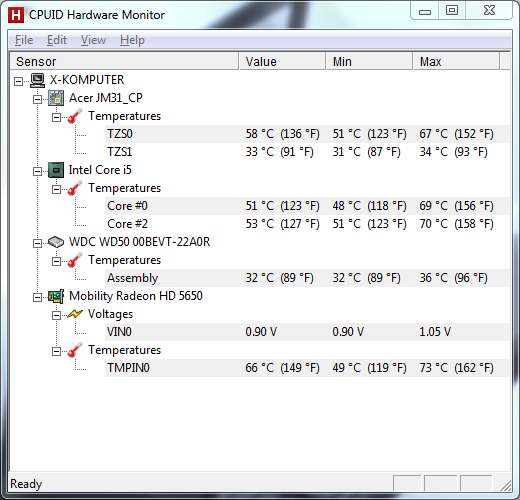
Task: Click Assembly max value 36 °C
Action: pyautogui.click(x=453, y=278)
